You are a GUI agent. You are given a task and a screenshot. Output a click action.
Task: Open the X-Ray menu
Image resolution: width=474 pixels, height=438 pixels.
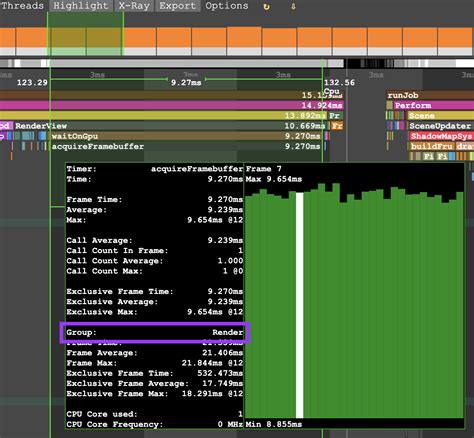134,6
